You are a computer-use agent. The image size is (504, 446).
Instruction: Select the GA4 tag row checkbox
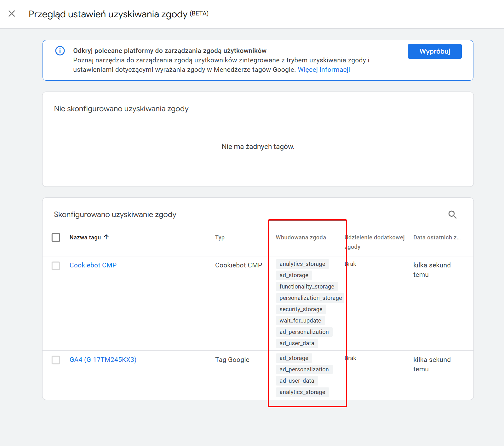coord(56,360)
